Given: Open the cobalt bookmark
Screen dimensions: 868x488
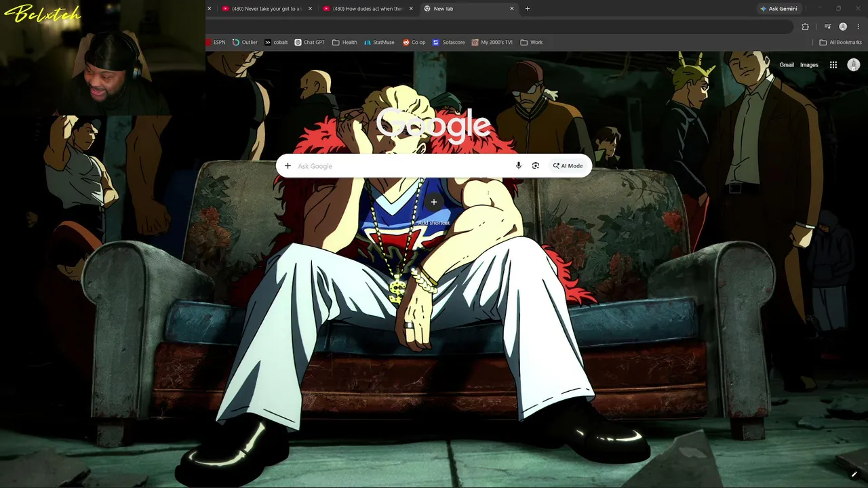Looking at the screenshot, I should click(276, 42).
